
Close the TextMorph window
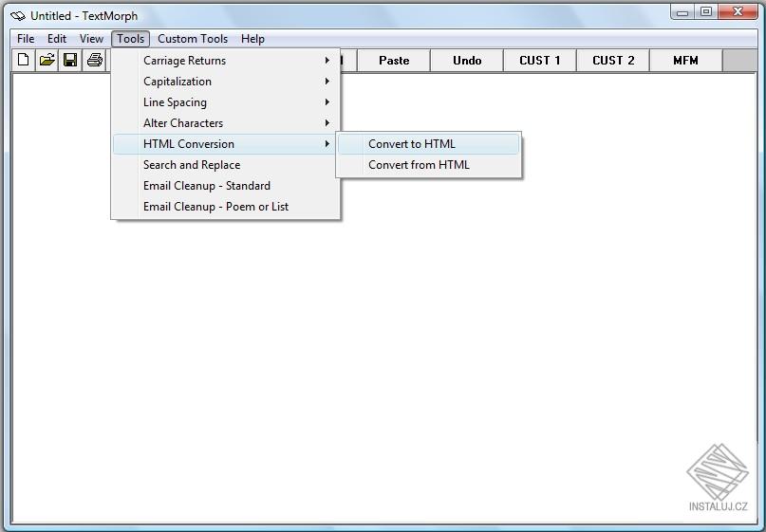[x=738, y=11]
